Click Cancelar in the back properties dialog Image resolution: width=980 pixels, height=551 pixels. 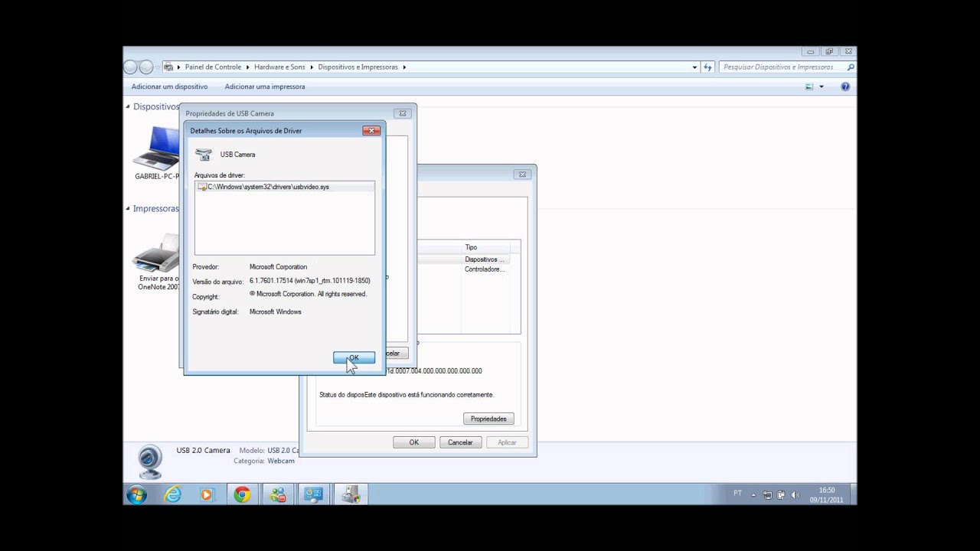pyautogui.click(x=460, y=442)
